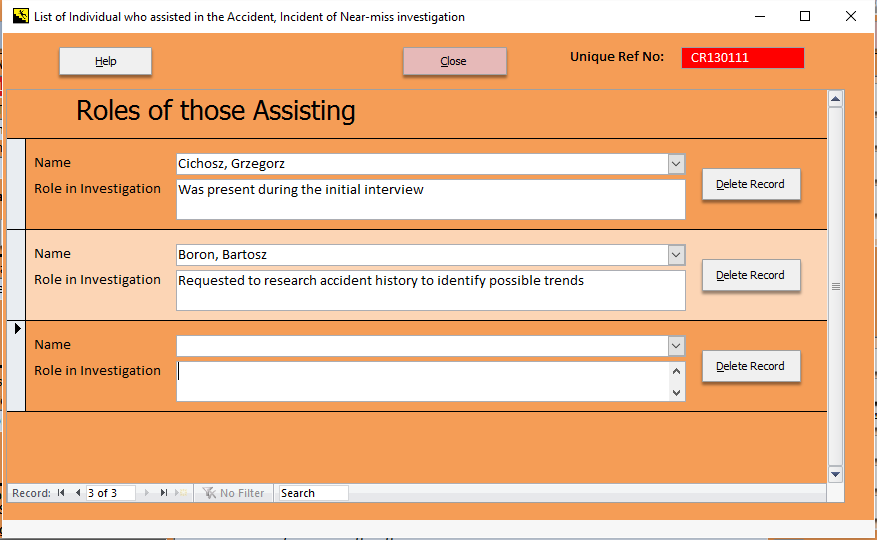Click the Name field showing Boron, Bartosz

(422, 255)
